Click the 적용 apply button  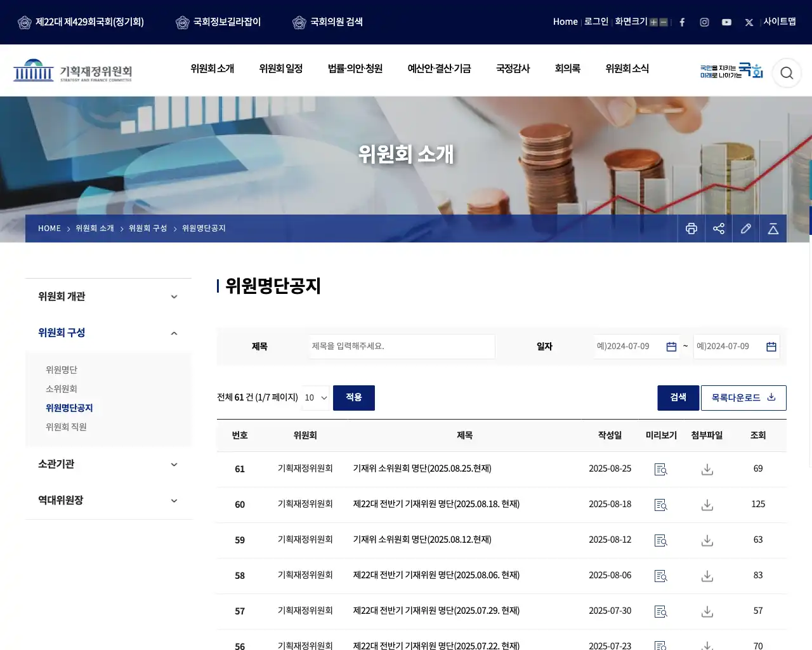(354, 398)
